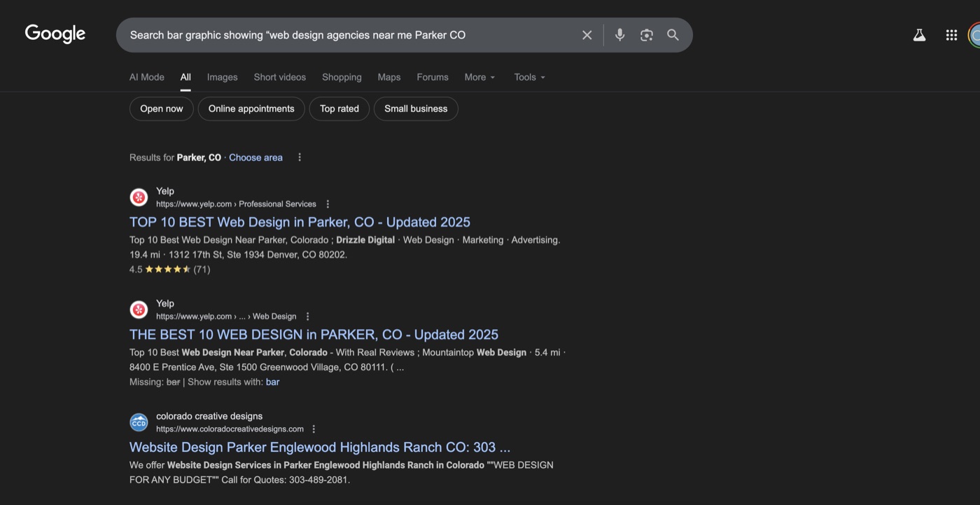Switch to Images tab
The width and height of the screenshot is (980, 505).
pyautogui.click(x=223, y=77)
